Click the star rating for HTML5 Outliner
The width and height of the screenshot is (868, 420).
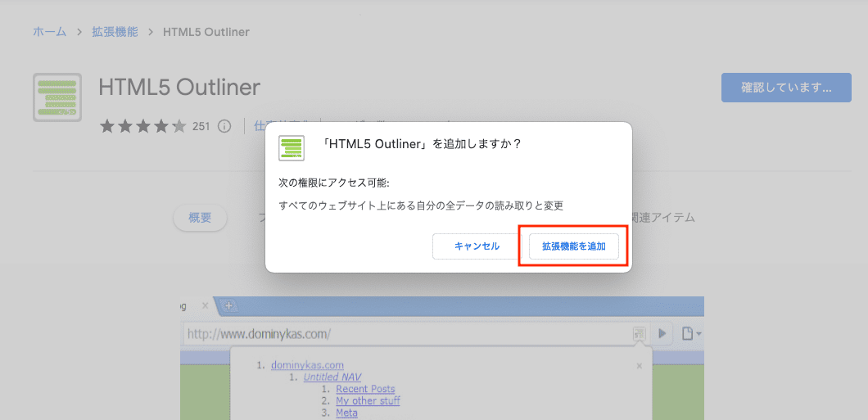point(142,127)
